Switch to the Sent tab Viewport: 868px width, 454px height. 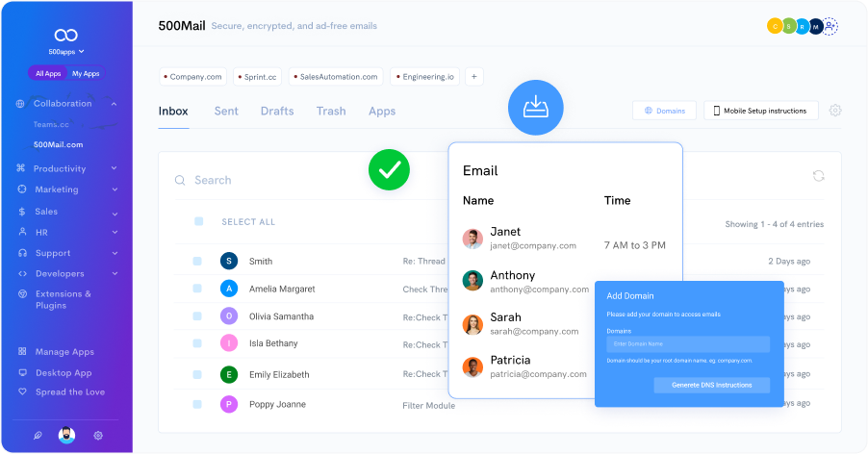pos(226,111)
